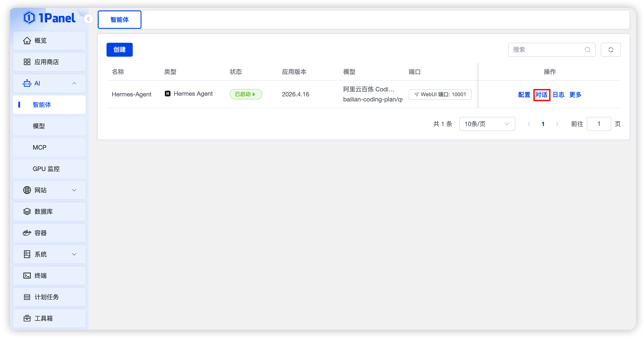
Task: Click the refresh icon button
Action: click(x=611, y=50)
